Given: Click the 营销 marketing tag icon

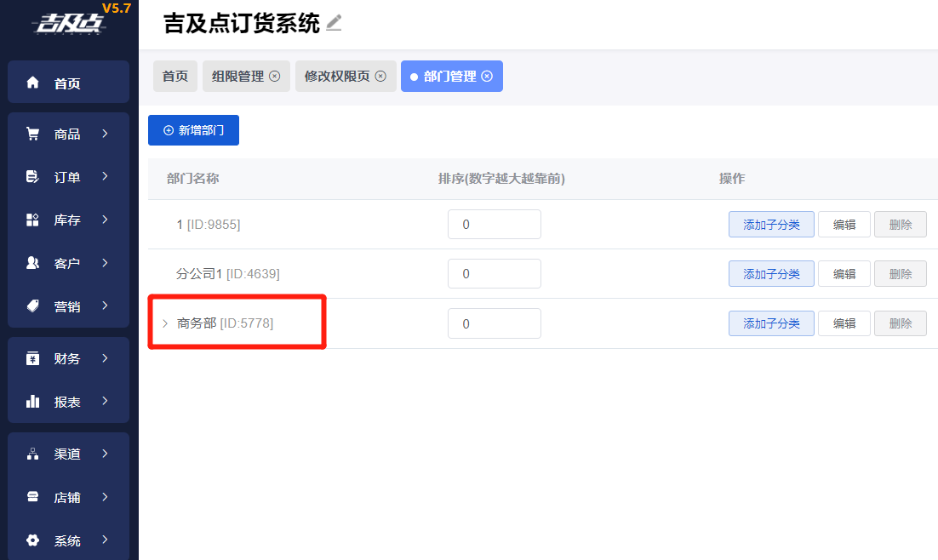Looking at the screenshot, I should click(x=33, y=306).
